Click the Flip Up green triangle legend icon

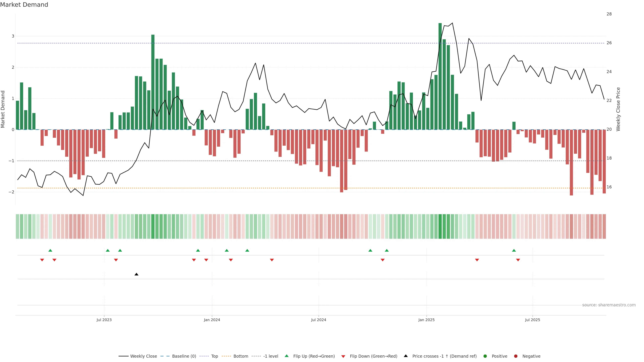(x=286, y=356)
